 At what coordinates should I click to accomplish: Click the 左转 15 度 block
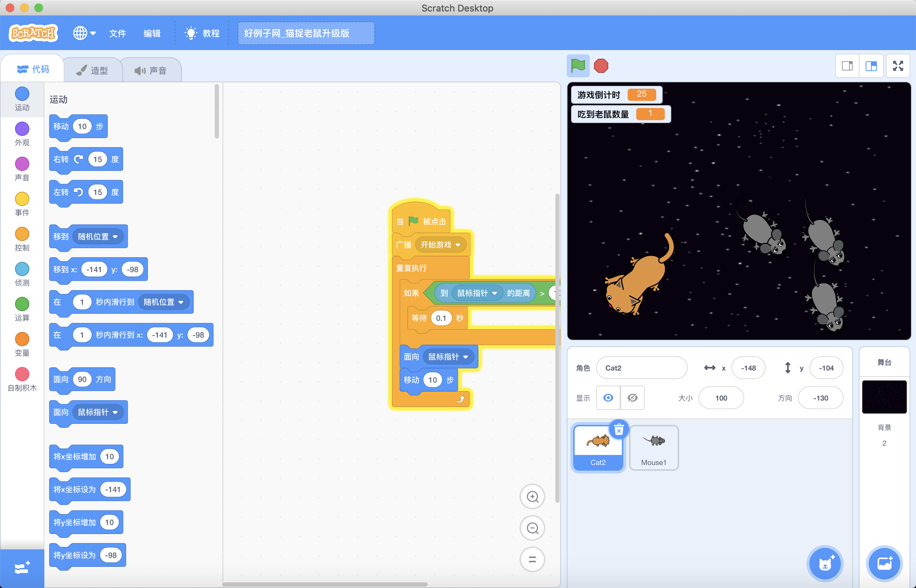(x=86, y=192)
